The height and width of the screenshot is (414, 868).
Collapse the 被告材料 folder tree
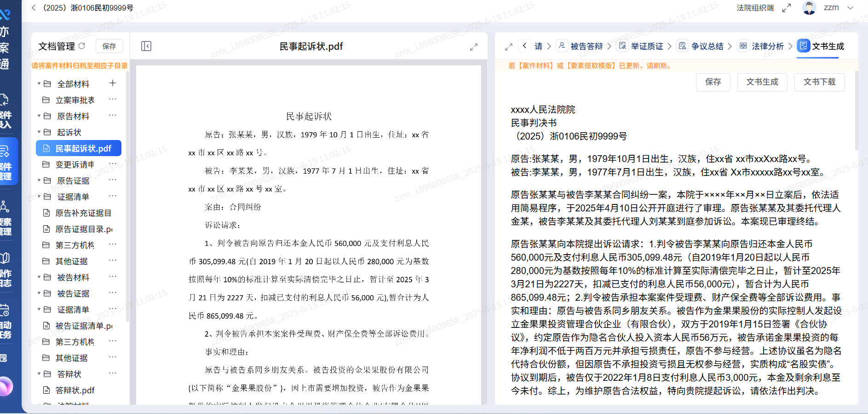[x=39, y=277]
